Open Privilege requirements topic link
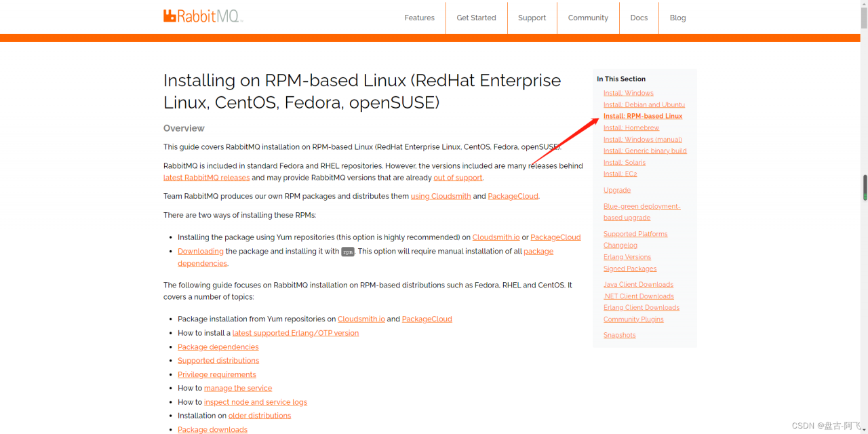 [x=217, y=374]
